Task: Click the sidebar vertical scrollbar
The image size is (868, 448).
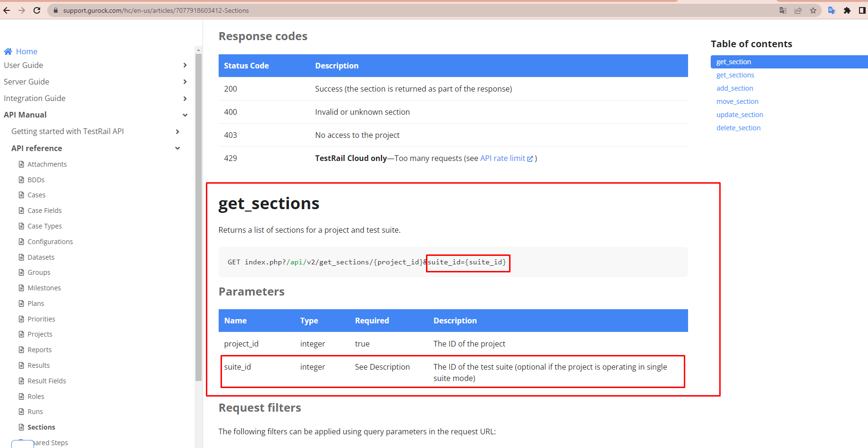Action: pyautogui.click(x=198, y=217)
